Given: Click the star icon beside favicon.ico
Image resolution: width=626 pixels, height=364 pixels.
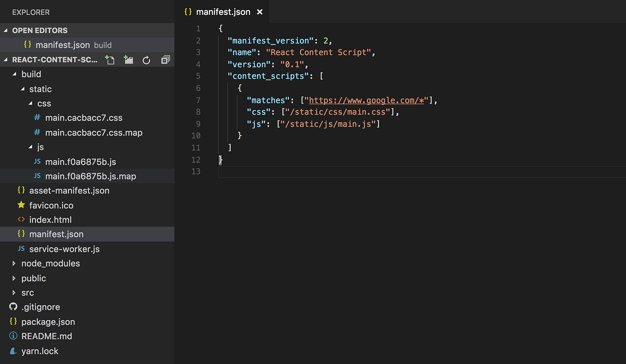Looking at the screenshot, I should [21, 205].
